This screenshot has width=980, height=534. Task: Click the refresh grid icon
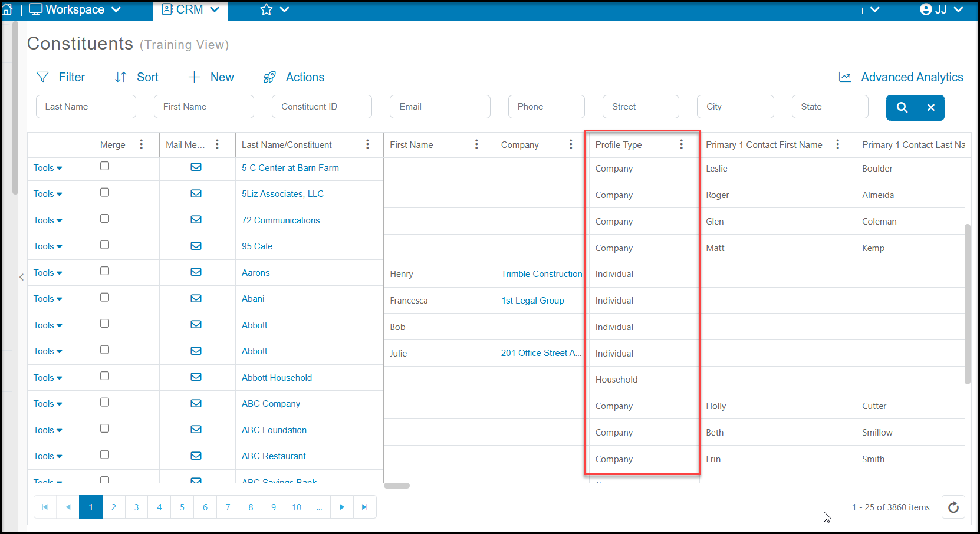(953, 507)
